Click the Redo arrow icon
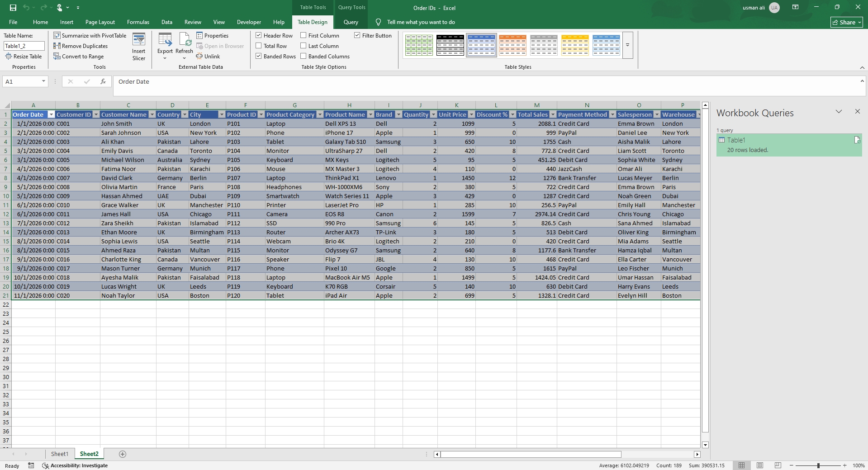The width and height of the screenshot is (868, 470). pyautogui.click(x=43, y=8)
